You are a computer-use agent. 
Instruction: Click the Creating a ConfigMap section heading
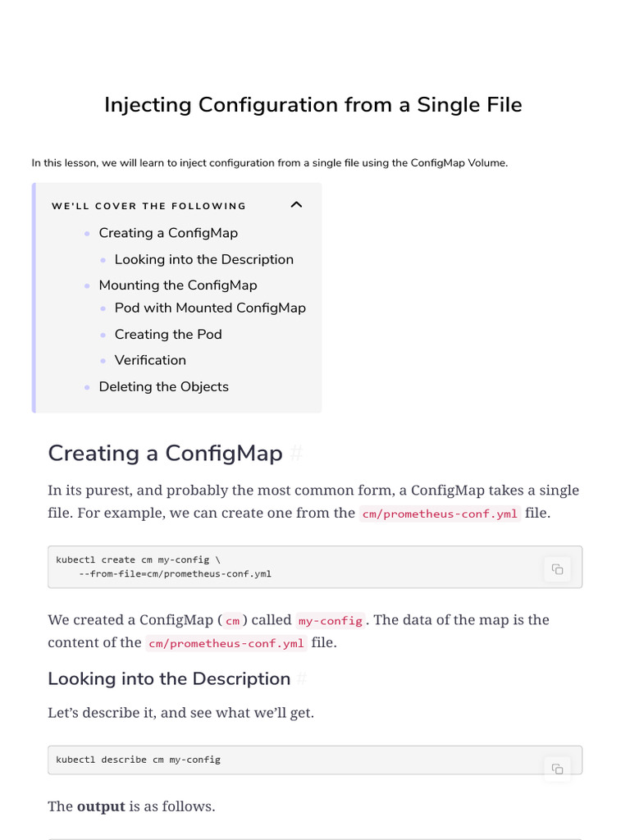tap(165, 453)
